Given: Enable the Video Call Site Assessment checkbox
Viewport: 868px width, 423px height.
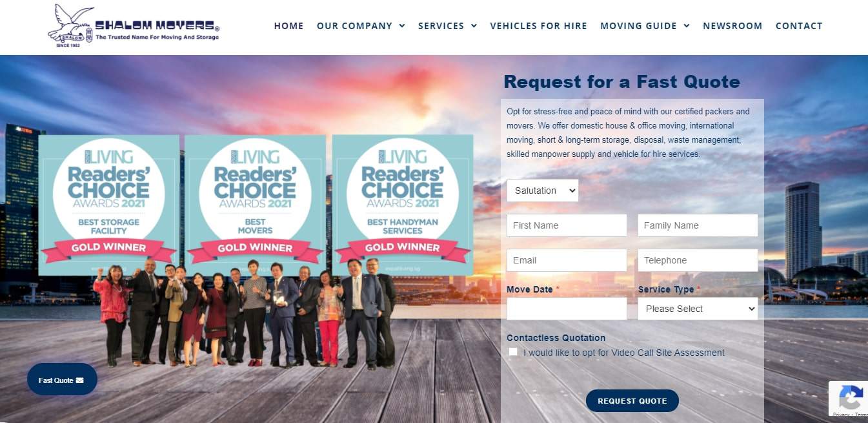Looking at the screenshot, I should (513, 352).
